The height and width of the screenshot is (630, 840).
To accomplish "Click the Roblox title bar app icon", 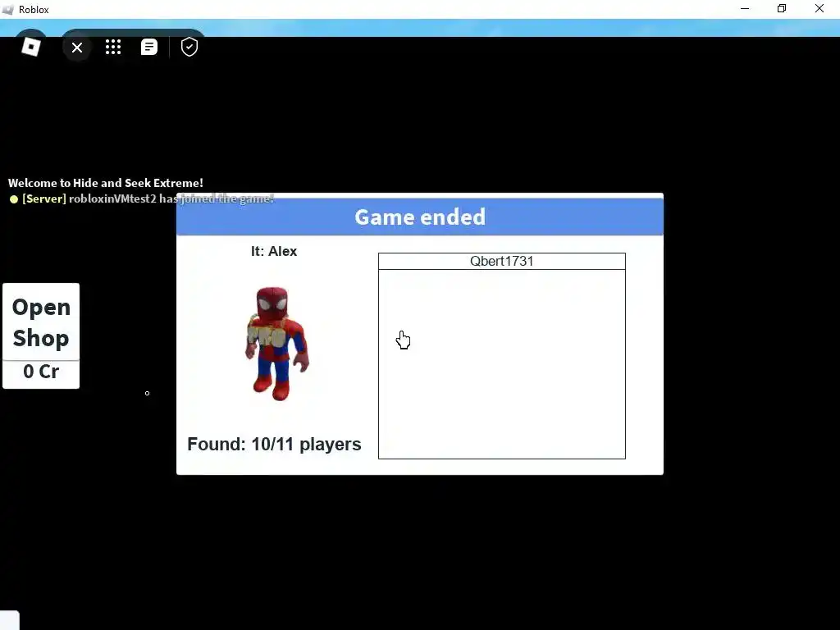I will [7, 10].
